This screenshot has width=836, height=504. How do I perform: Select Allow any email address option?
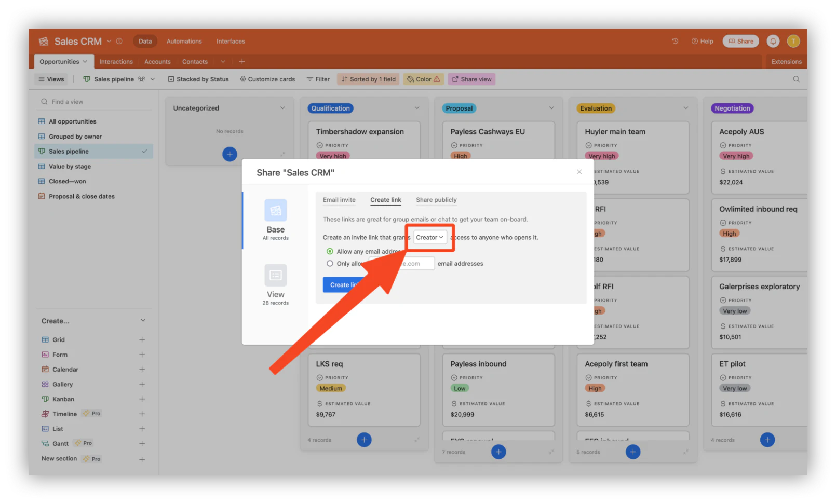pyautogui.click(x=330, y=252)
